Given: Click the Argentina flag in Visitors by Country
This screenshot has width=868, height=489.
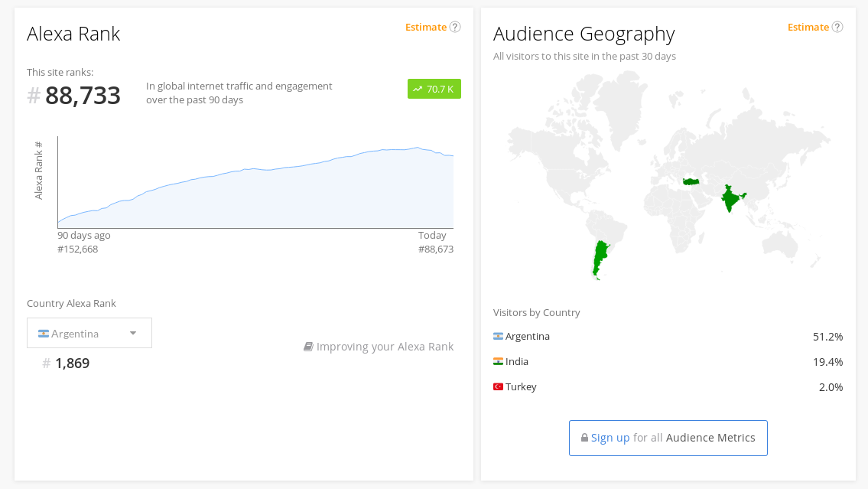Looking at the screenshot, I should tap(498, 336).
